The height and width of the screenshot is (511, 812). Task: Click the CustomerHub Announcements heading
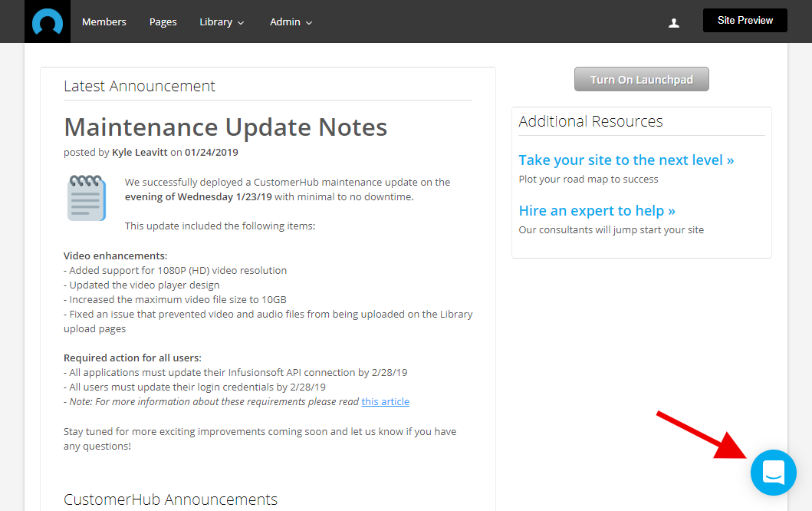point(170,499)
